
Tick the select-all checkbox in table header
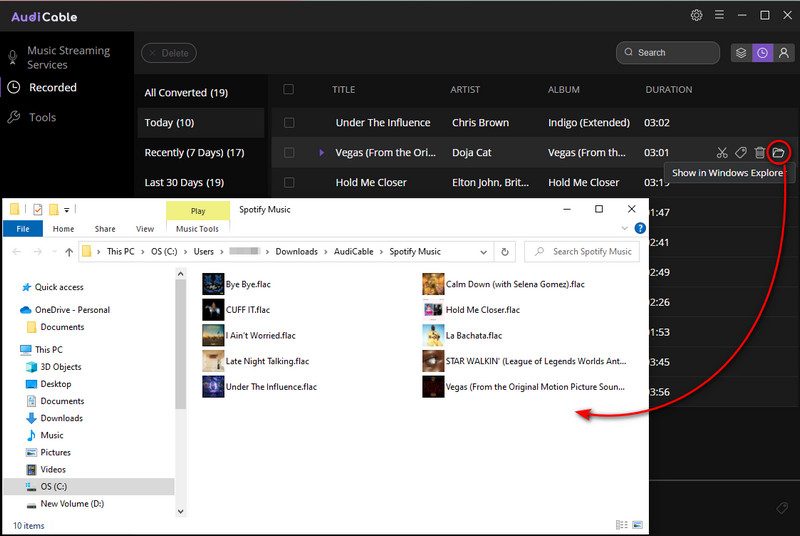click(288, 89)
